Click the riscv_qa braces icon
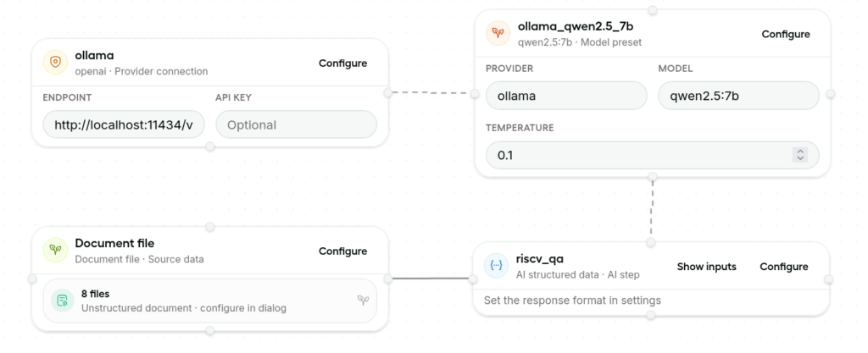Viewport: 868px width, 353px height. 496,266
